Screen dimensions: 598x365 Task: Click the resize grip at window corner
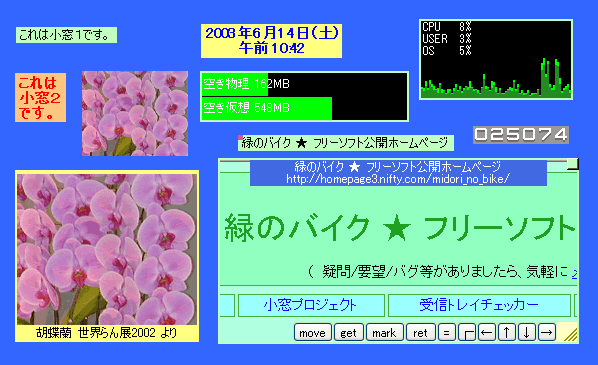(570, 333)
